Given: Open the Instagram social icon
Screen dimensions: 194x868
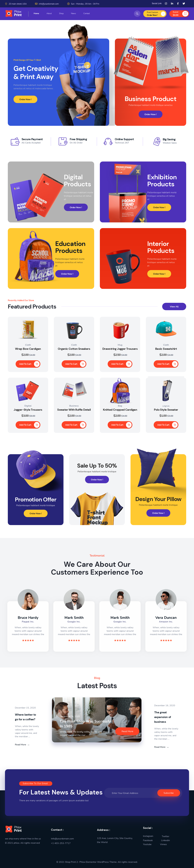Looking at the screenshot, I should click(x=166, y=3).
